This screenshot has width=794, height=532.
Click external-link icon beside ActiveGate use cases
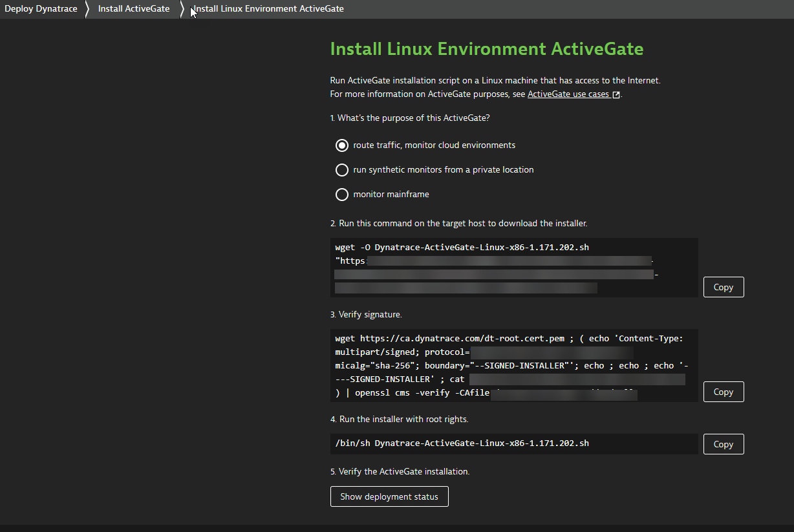(616, 94)
